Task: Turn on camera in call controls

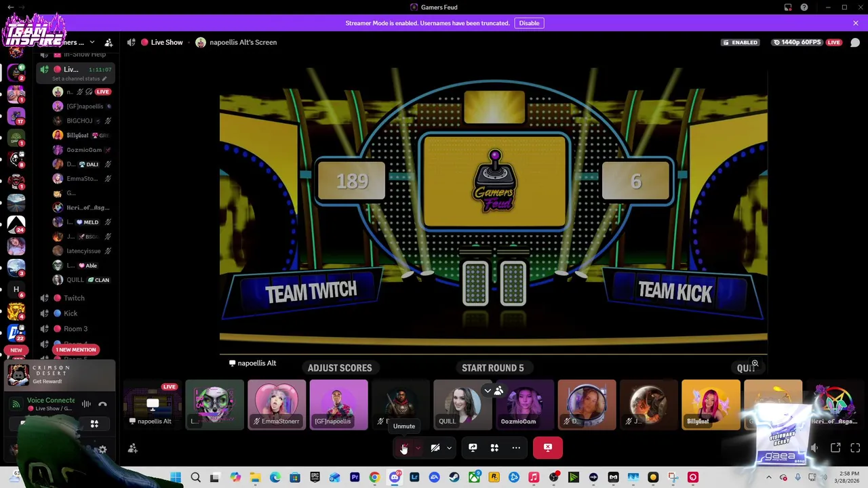Action: [x=435, y=447]
